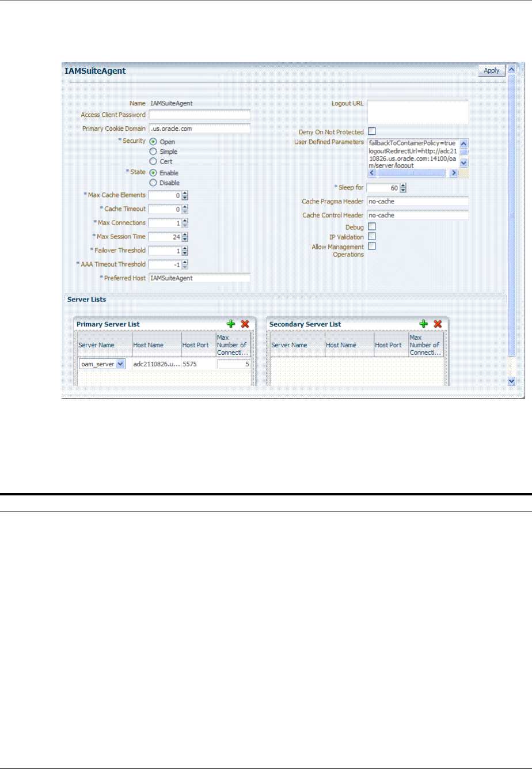The height and width of the screenshot is (769, 532).
Task: Adjust the Max Session Time spinner arrows
Action: pos(185,237)
